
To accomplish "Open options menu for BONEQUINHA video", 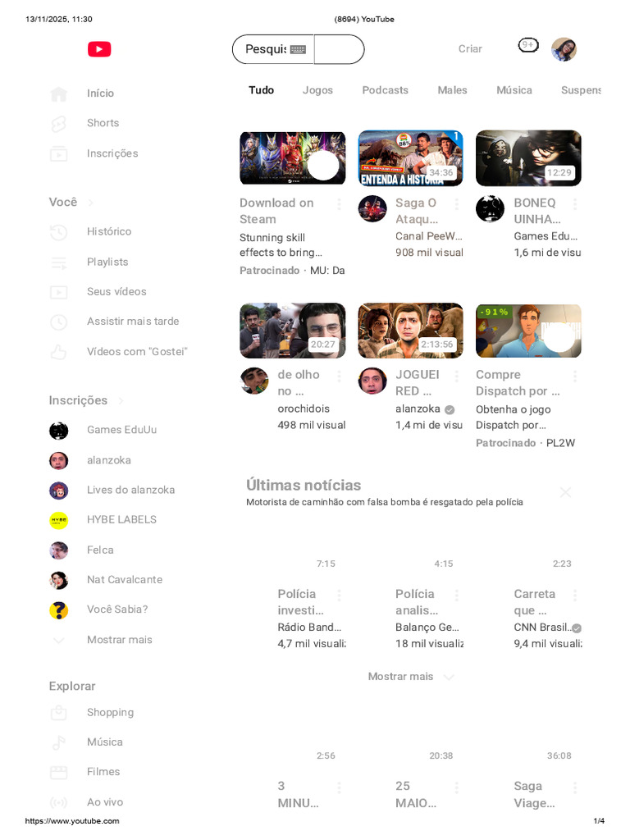I will point(575,203).
